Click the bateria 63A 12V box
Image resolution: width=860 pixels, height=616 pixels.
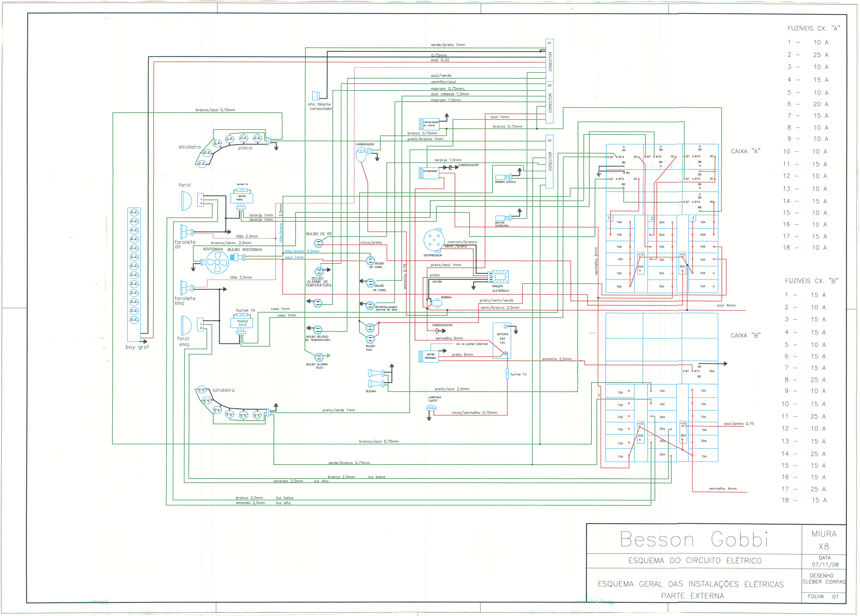click(x=502, y=340)
